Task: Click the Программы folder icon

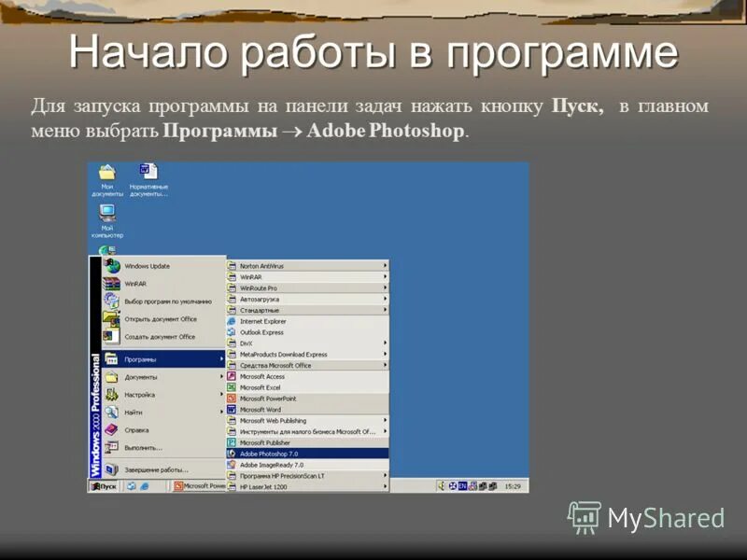Action: (x=111, y=359)
